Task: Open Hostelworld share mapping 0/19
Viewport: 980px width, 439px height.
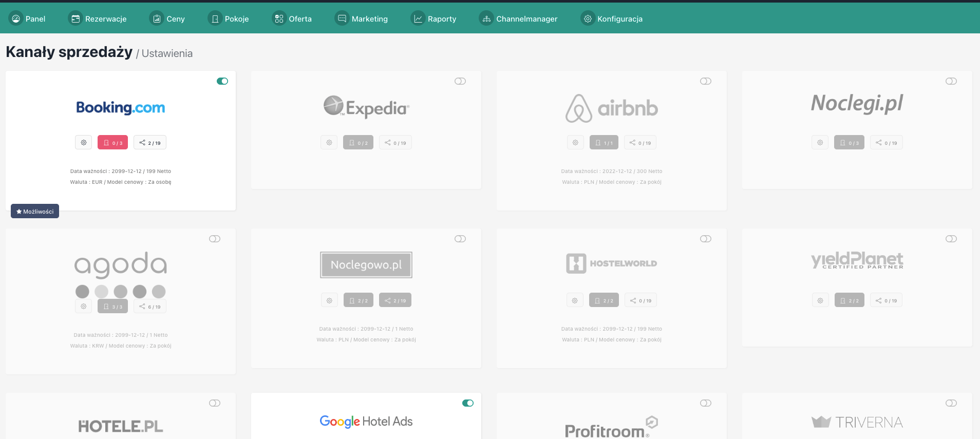Action: [641, 300]
